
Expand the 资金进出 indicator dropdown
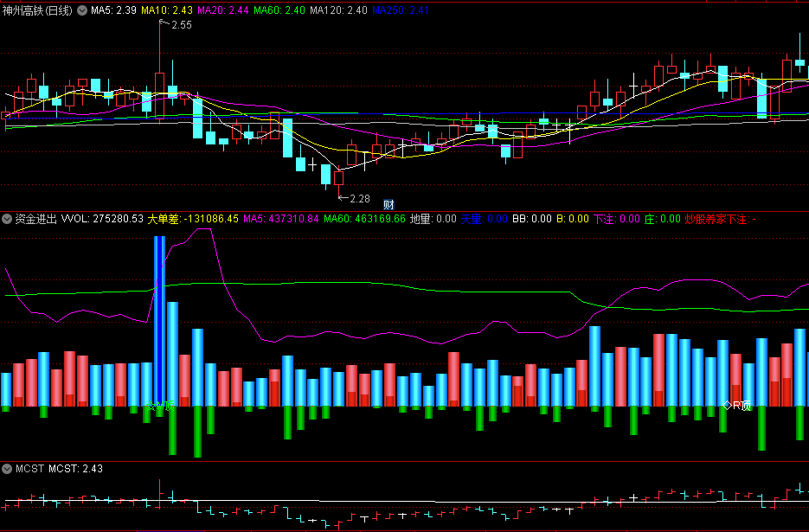7,219
